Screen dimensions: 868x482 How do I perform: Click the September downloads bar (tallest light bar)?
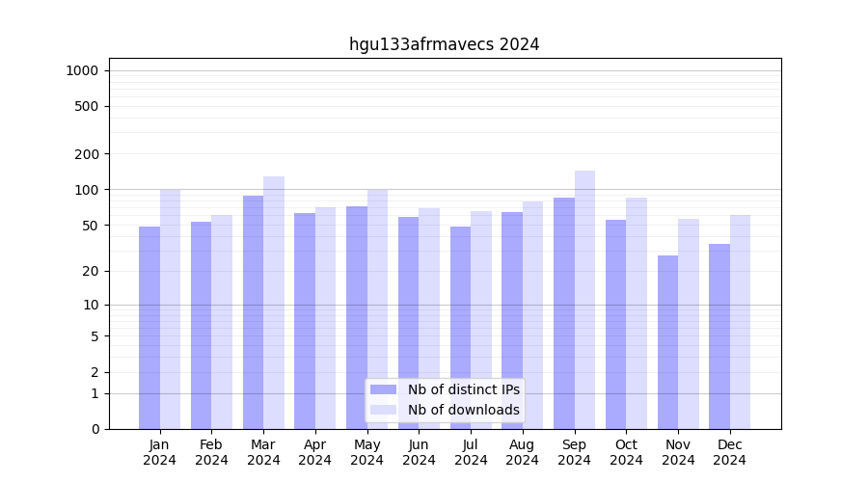click(584, 299)
